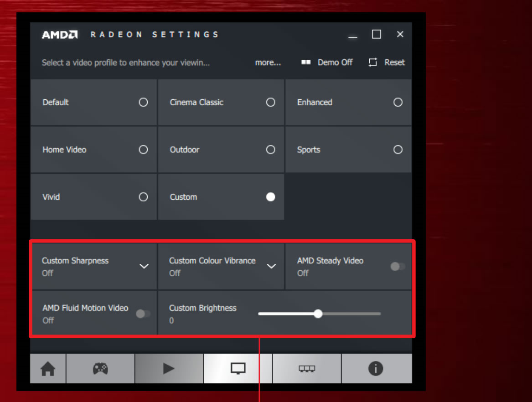The height and width of the screenshot is (402, 532).
Task: Click the Demo Off button label
Action: (335, 62)
